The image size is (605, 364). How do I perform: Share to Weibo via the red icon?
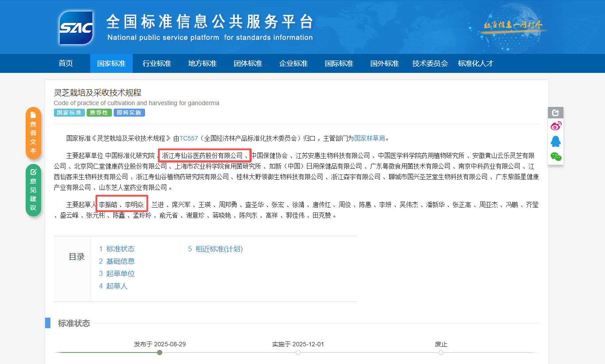tap(555, 126)
